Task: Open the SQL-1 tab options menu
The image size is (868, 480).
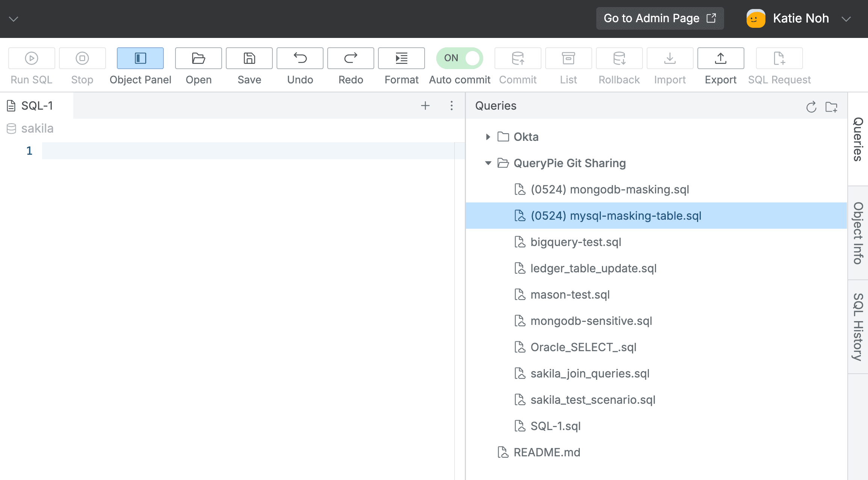Action: 451,106
